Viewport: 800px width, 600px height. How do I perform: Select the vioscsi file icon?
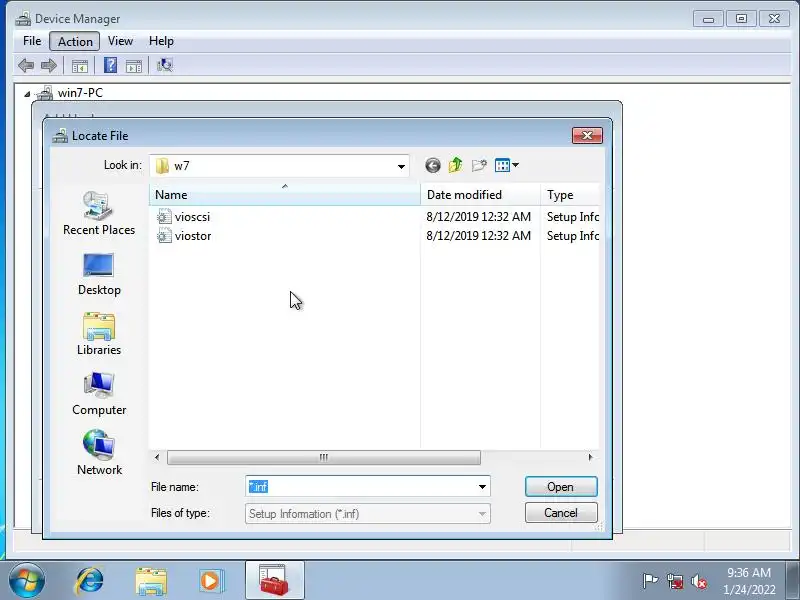pyautogui.click(x=164, y=216)
